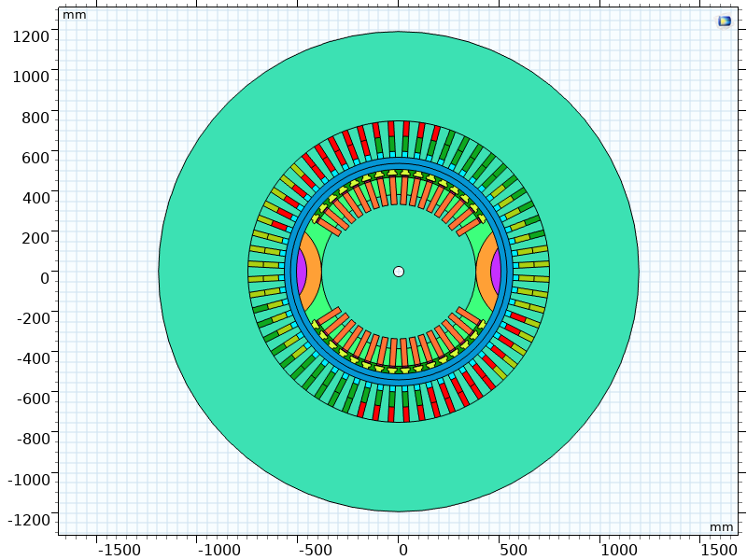Click the top-left mm unit label

pyautogui.click(x=73, y=14)
